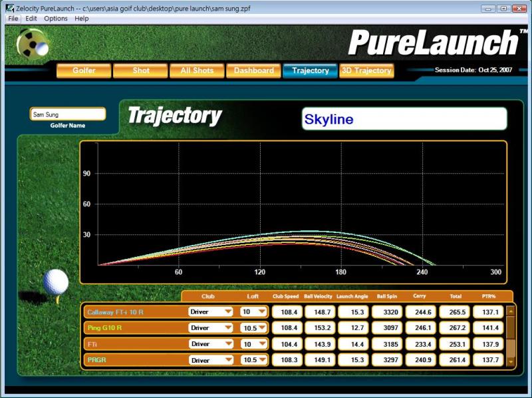Viewport: 532px width, 398px height.
Task: Expand loft dropdown for Ping G10 R
Action: [x=261, y=328]
